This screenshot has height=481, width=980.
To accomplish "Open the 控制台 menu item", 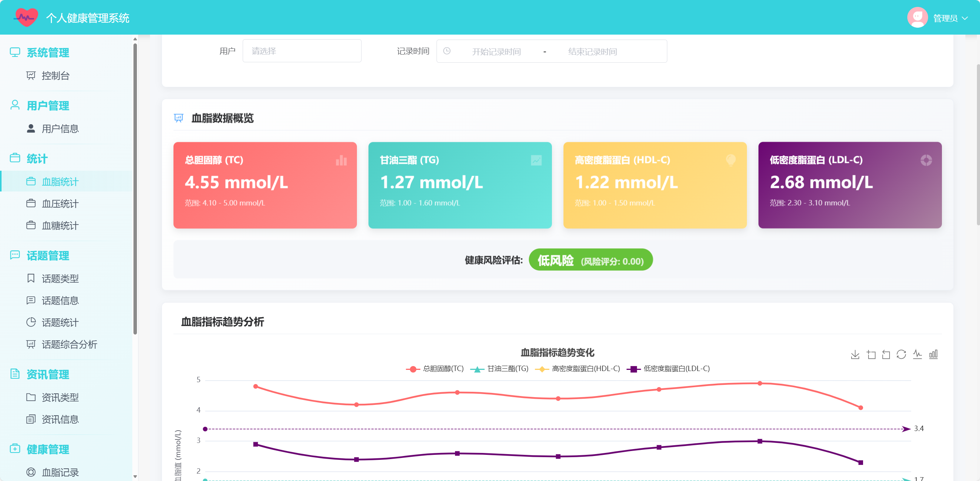I will pyautogui.click(x=66, y=76).
